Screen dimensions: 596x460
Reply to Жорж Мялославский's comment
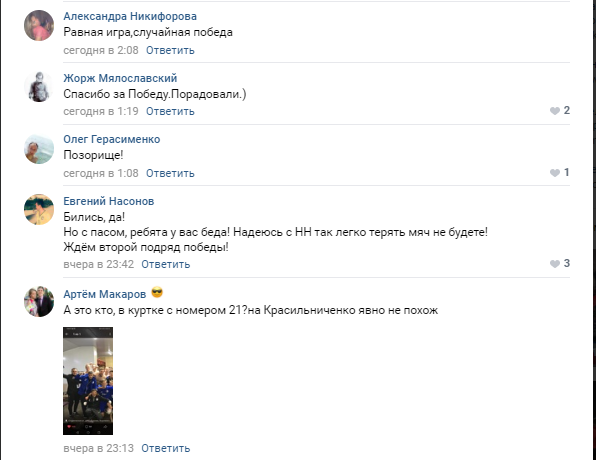pyautogui.click(x=170, y=111)
